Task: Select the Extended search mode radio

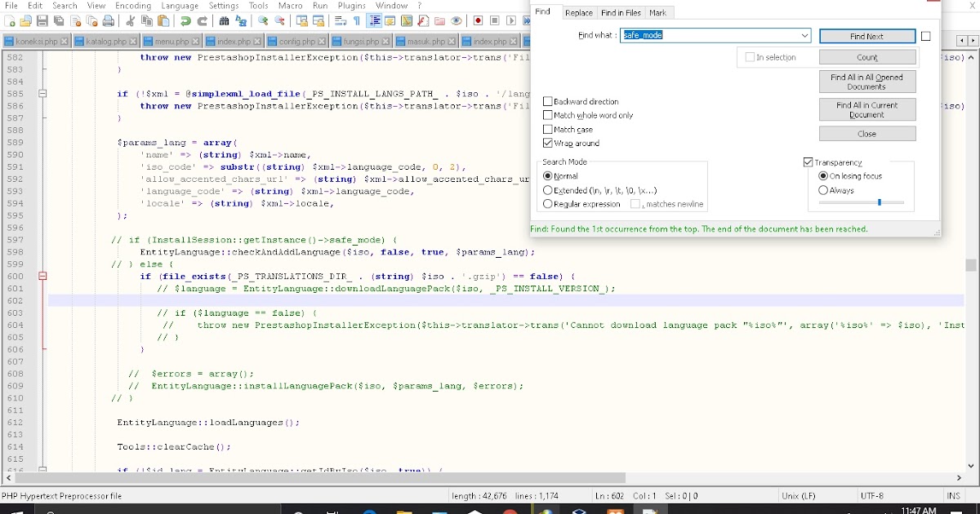Action: coord(548,190)
